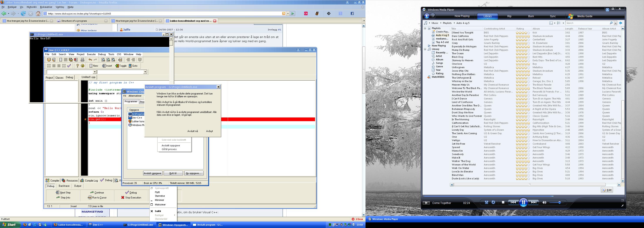Viewport: 644px width, 228px height.
Task: Click the Media Player back arrow button
Action: tap(427, 16)
